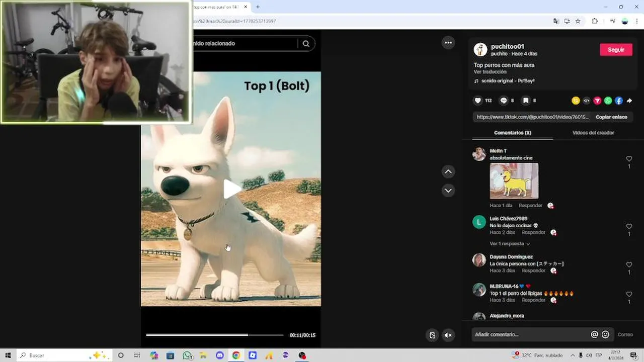This screenshot has height=362, width=644.
Task: Like Luis Chávez7989's comment
Action: click(629, 227)
